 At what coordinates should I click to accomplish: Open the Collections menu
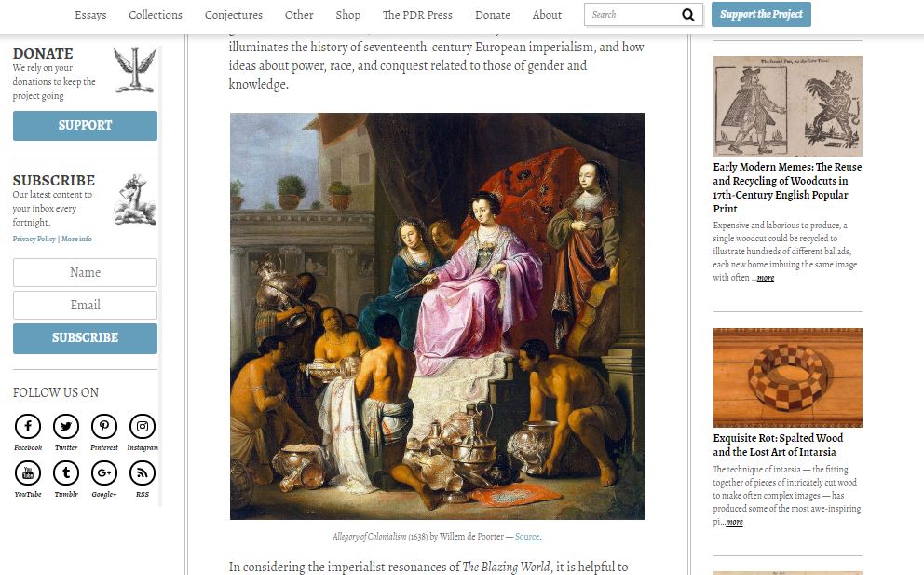[x=156, y=15]
